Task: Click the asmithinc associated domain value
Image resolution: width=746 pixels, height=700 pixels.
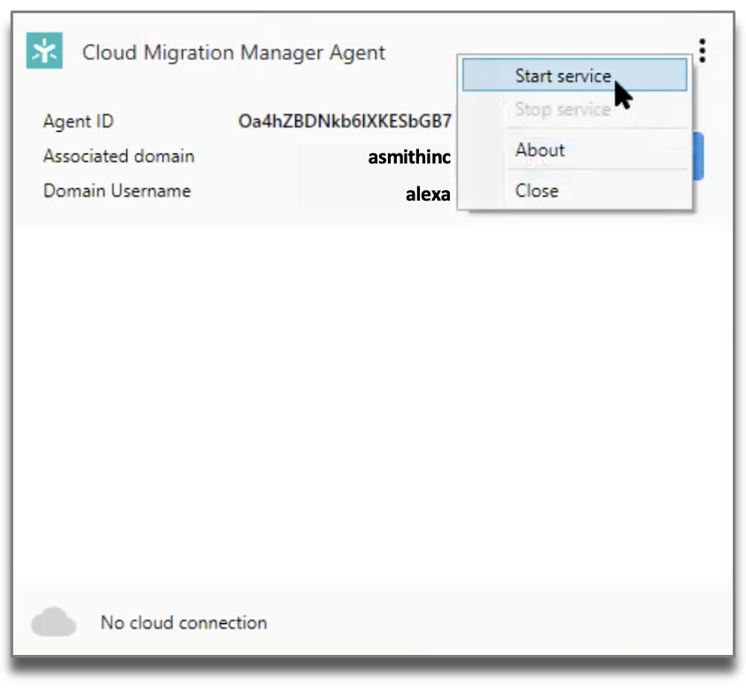Action: 409,157
